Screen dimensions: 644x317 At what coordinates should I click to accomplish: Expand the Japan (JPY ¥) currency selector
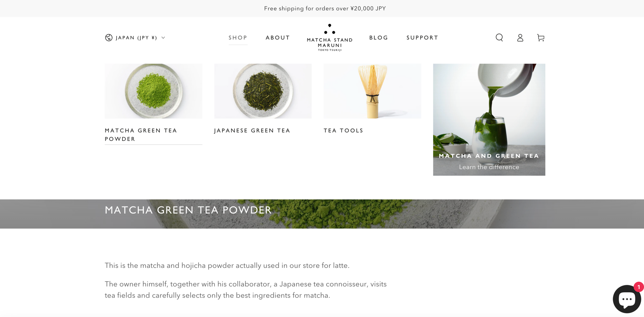pos(135,38)
